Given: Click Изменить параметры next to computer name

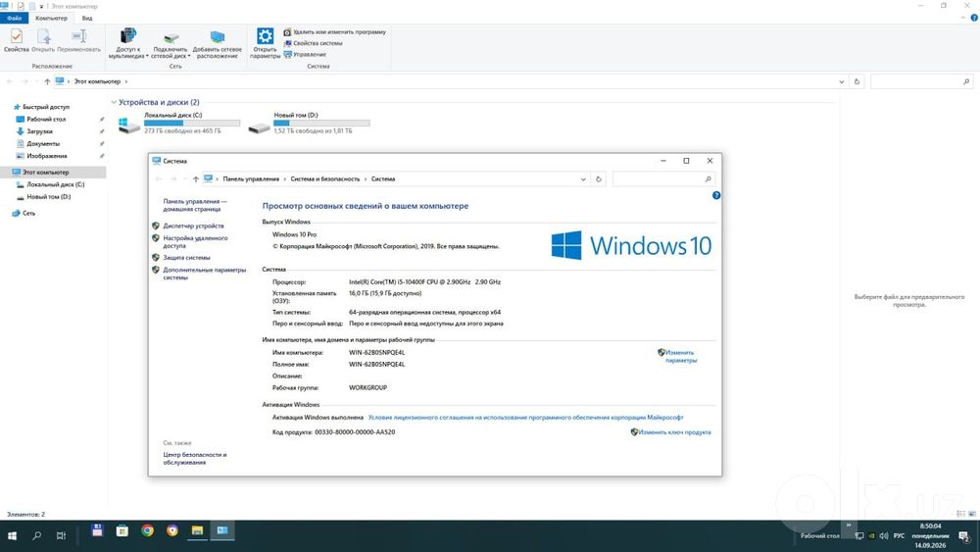Looking at the screenshot, I should (680, 356).
